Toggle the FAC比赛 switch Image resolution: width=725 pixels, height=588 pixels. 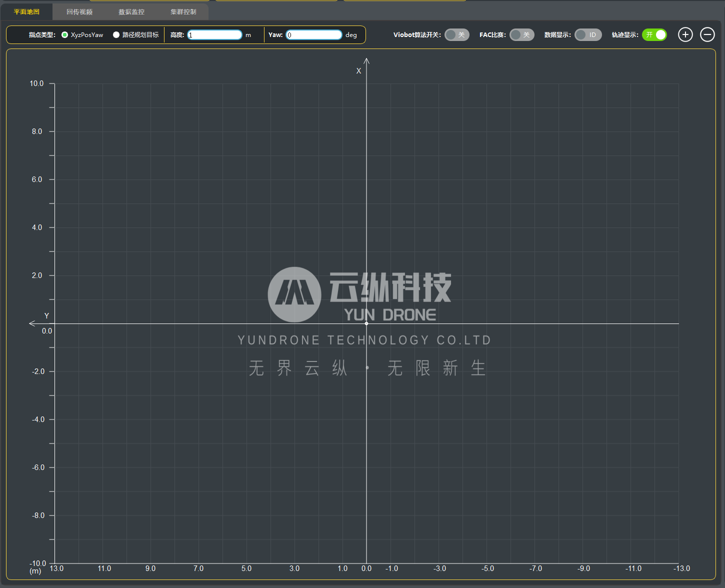(x=522, y=35)
